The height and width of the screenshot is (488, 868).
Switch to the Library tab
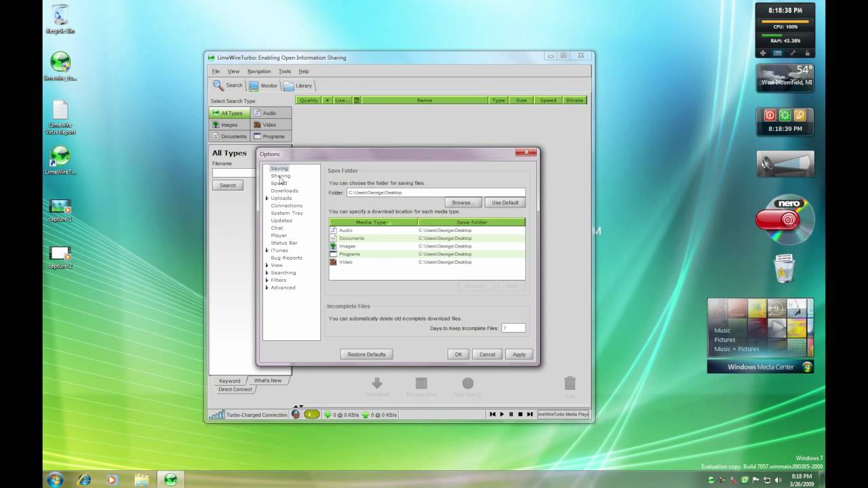pyautogui.click(x=298, y=85)
